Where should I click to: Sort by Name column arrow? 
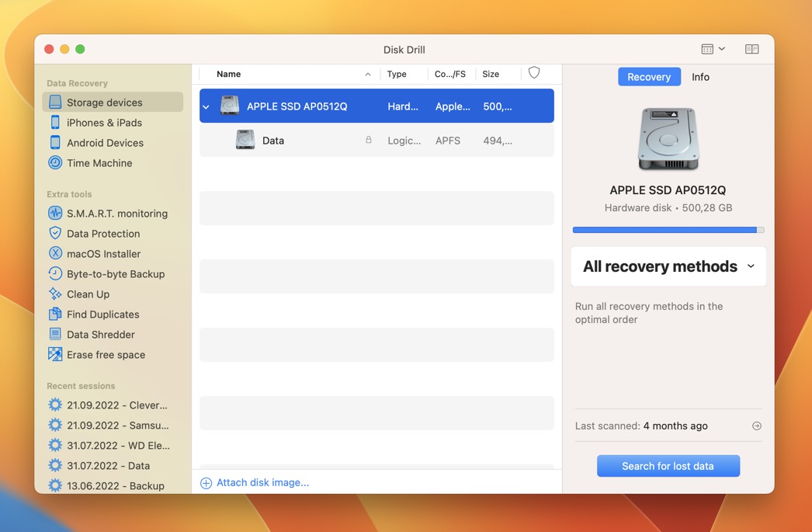pos(368,74)
